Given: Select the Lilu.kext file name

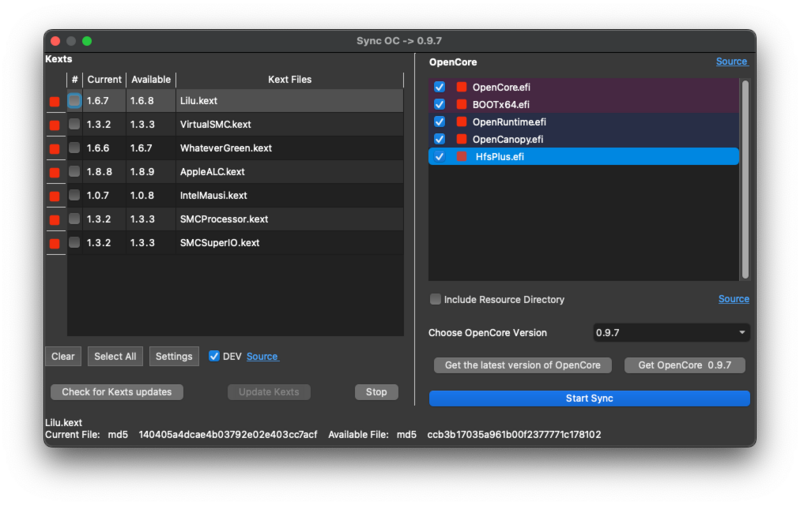Looking at the screenshot, I should [198, 101].
